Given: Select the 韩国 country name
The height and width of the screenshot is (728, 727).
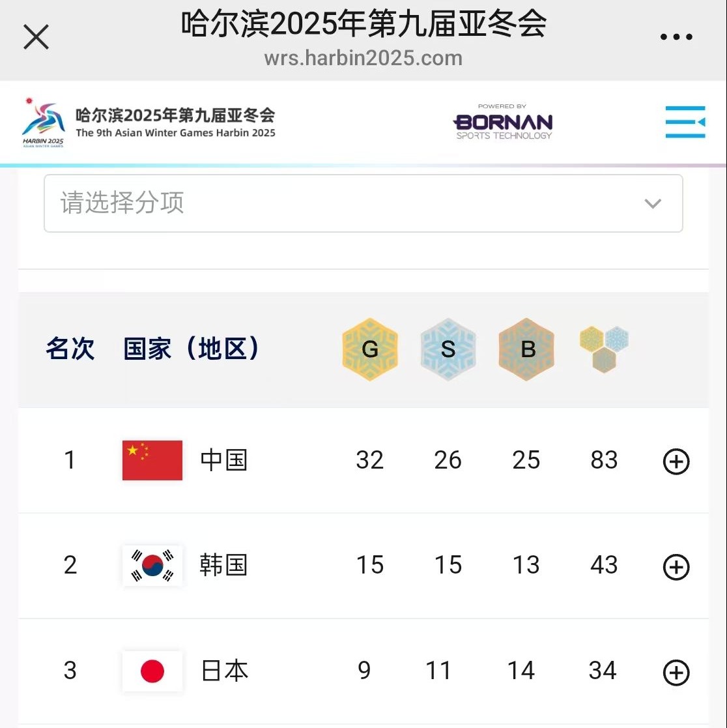Looking at the screenshot, I should pos(223,565).
